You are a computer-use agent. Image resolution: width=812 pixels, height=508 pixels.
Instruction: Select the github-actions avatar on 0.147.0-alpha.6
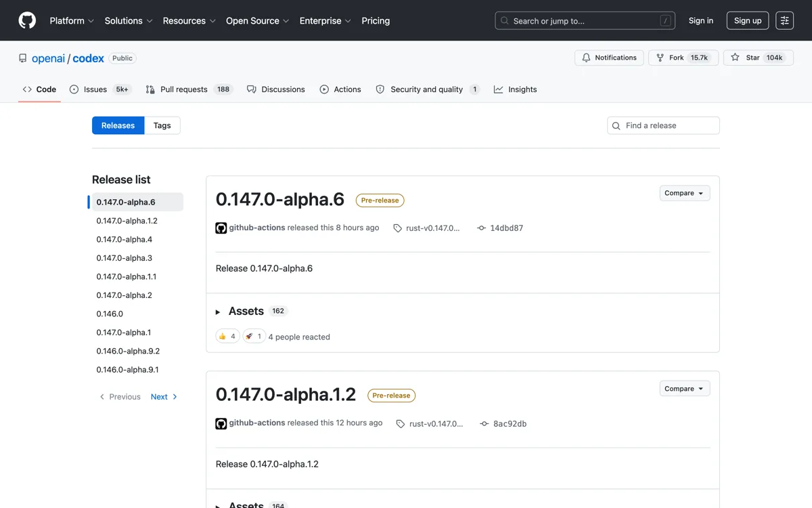[x=221, y=228]
